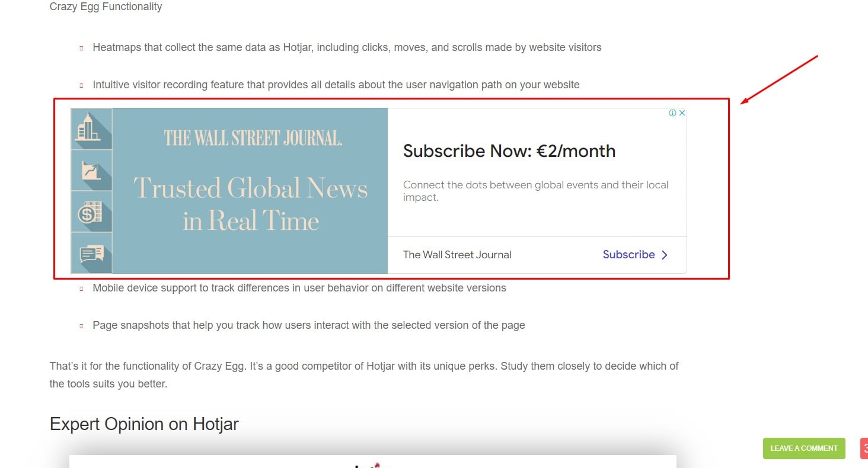This screenshot has height=468, width=868.
Task: Click the 'Crazy Egg Functionality' text
Action: tap(106, 7)
